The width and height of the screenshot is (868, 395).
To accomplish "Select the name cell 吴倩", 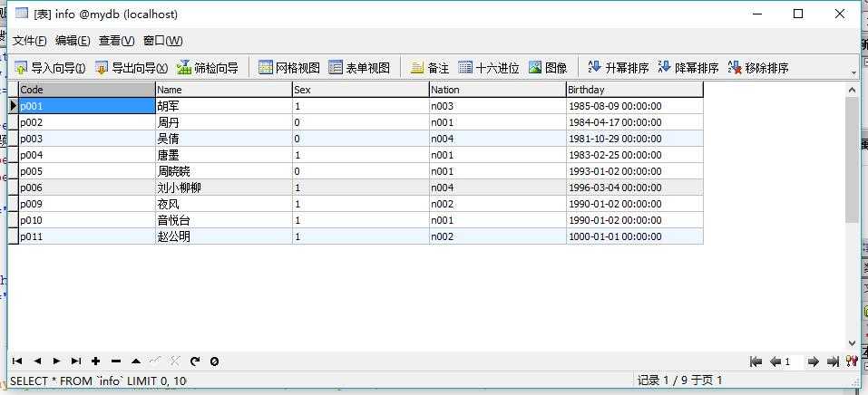I will [224, 139].
